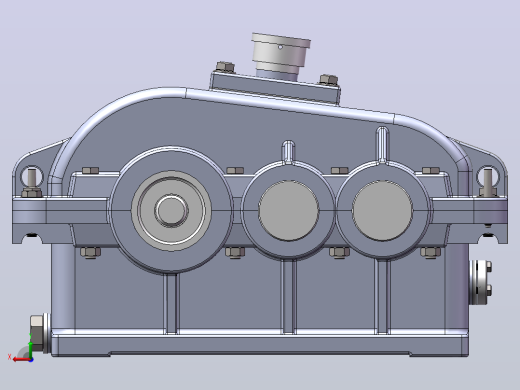Image resolution: width=520 pixels, height=390 pixels.
Task: Select the rightmost blank bearing end cover
Action: [x=382, y=210]
